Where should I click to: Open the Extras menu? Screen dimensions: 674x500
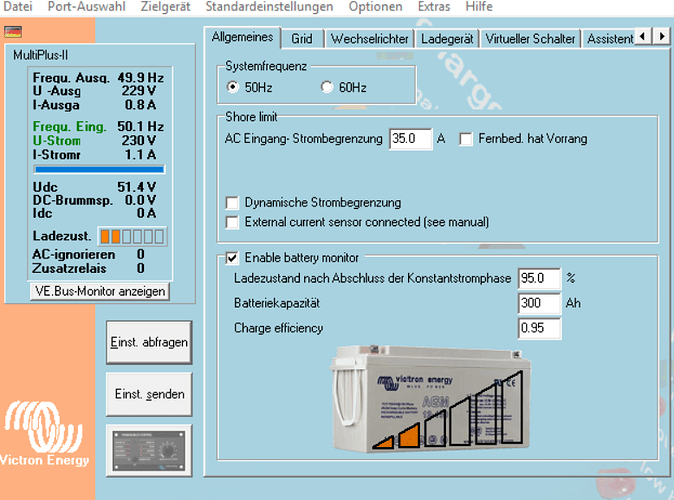tap(434, 6)
